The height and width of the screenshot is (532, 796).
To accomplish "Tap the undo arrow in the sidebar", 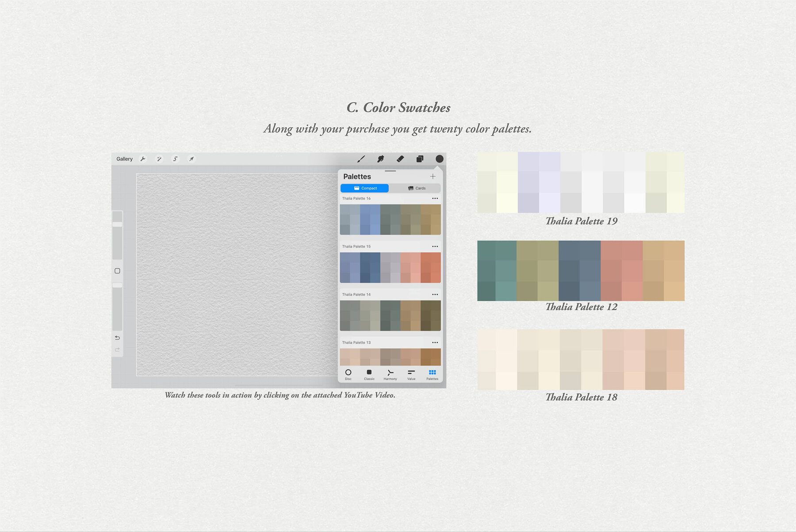I will pyautogui.click(x=117, y=338).
